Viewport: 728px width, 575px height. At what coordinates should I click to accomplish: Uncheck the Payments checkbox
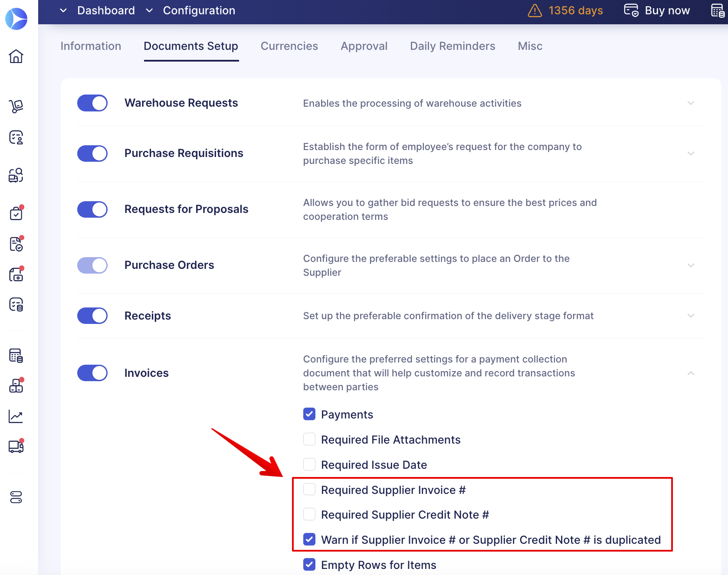(309, 414)
